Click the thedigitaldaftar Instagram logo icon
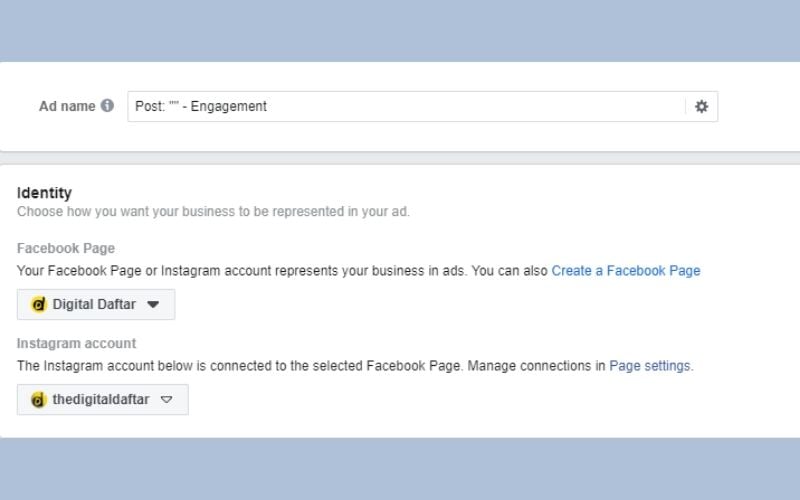Image resolution: width=800 pixels, height=500 pixels. [x=39, y=400]
